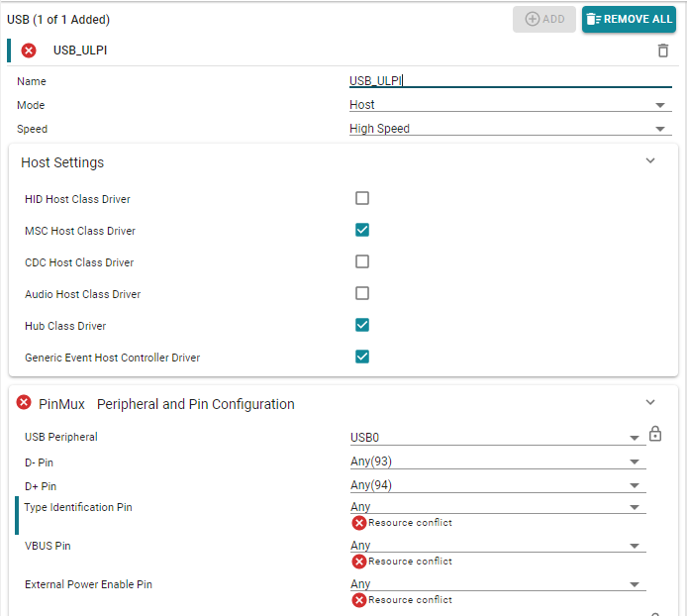This screenshot has width=687, height=616.
Task: Collapse the Host Settings section
Action: click(x=650, y=160)
